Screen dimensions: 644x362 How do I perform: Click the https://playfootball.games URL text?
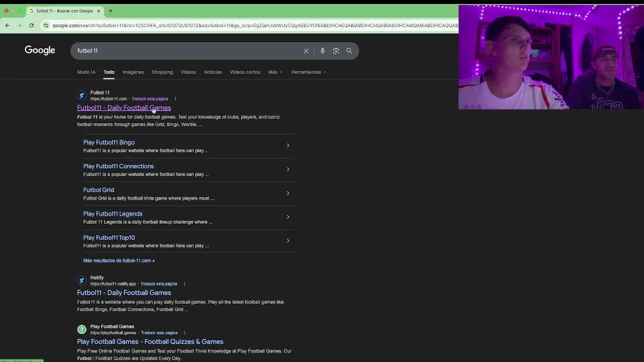click(113, 333)
